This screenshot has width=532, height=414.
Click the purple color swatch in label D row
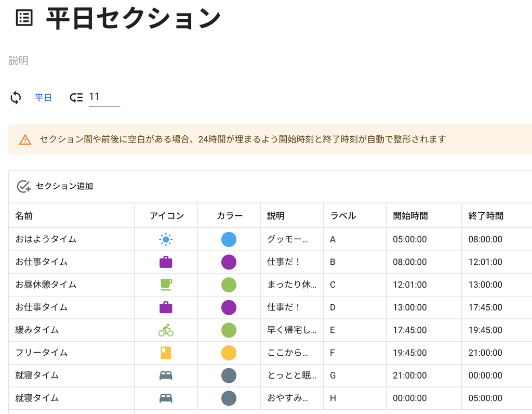(229, 307)
